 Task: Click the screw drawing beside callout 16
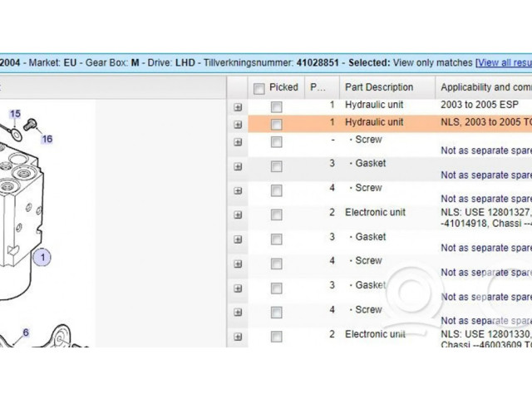tap(31, 126)
